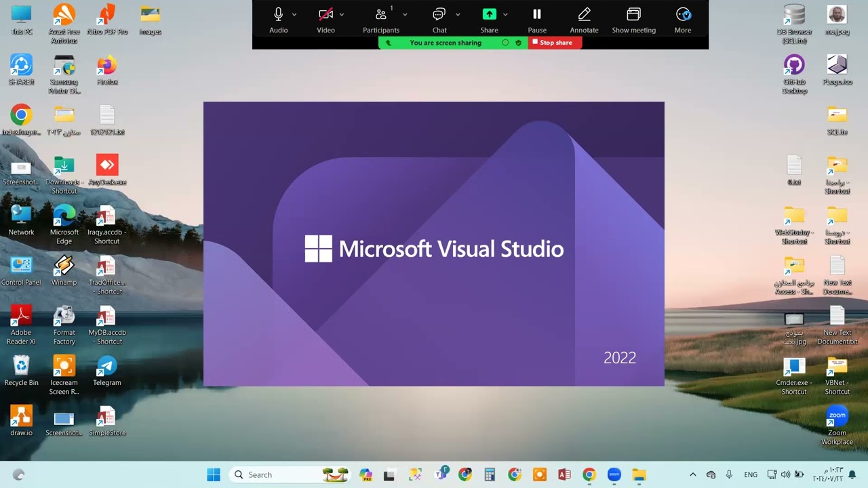Select Nitro PDF Pro desktop icon

point(107,20)
